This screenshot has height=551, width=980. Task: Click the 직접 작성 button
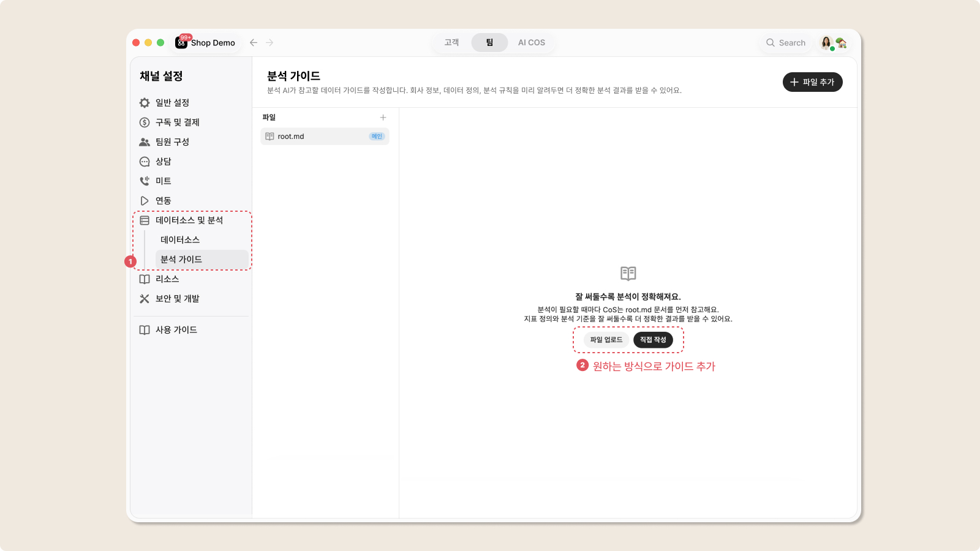(653, 340)
